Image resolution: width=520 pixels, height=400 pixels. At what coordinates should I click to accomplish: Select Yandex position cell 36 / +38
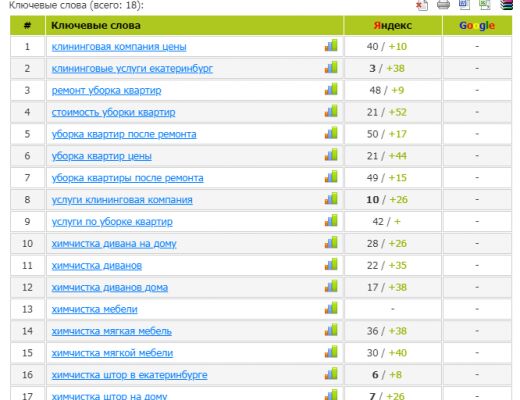click(x=393, y=331)
